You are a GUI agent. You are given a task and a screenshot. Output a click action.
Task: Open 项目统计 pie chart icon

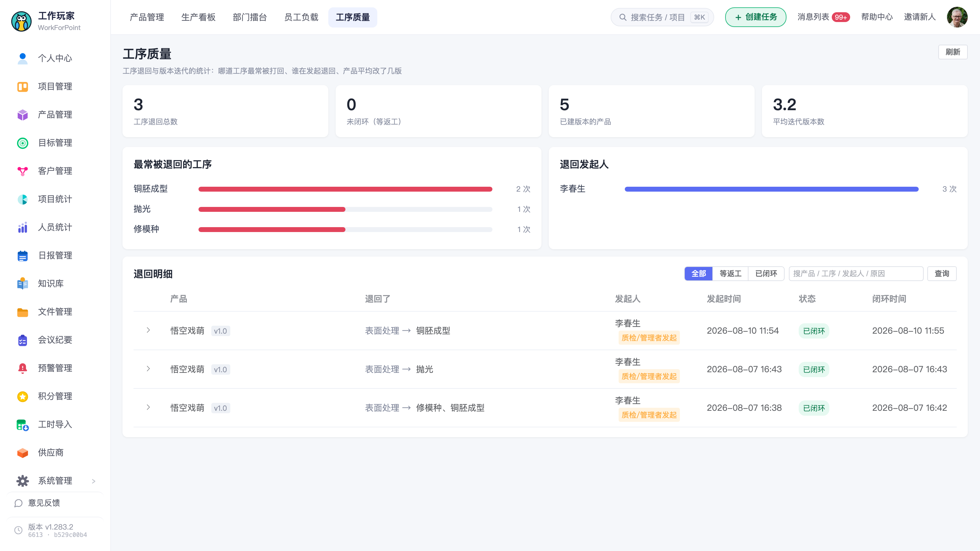click(22, 199)
